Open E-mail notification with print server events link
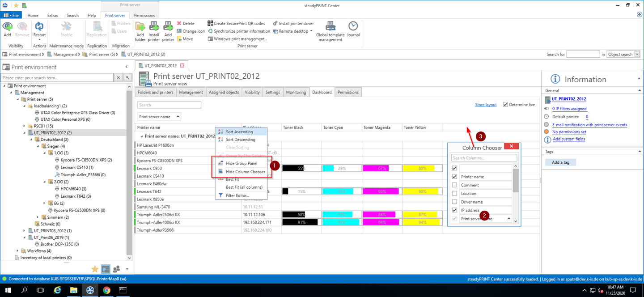644x297 pixels. tap(589, 125)
